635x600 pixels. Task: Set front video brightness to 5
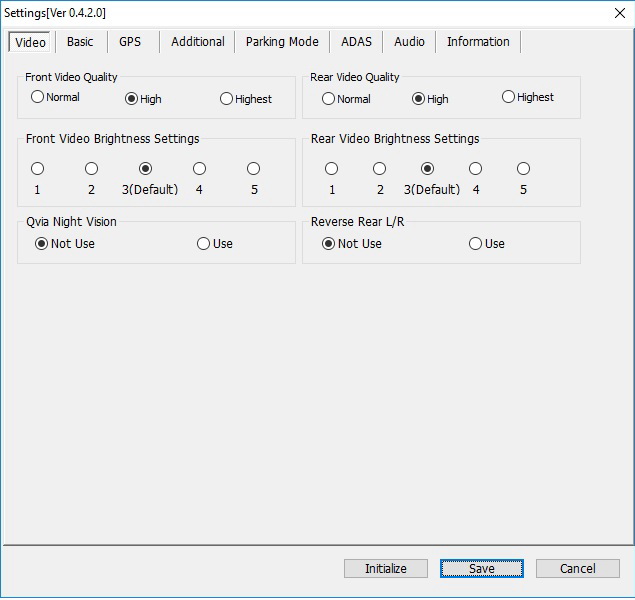point(254,169)
